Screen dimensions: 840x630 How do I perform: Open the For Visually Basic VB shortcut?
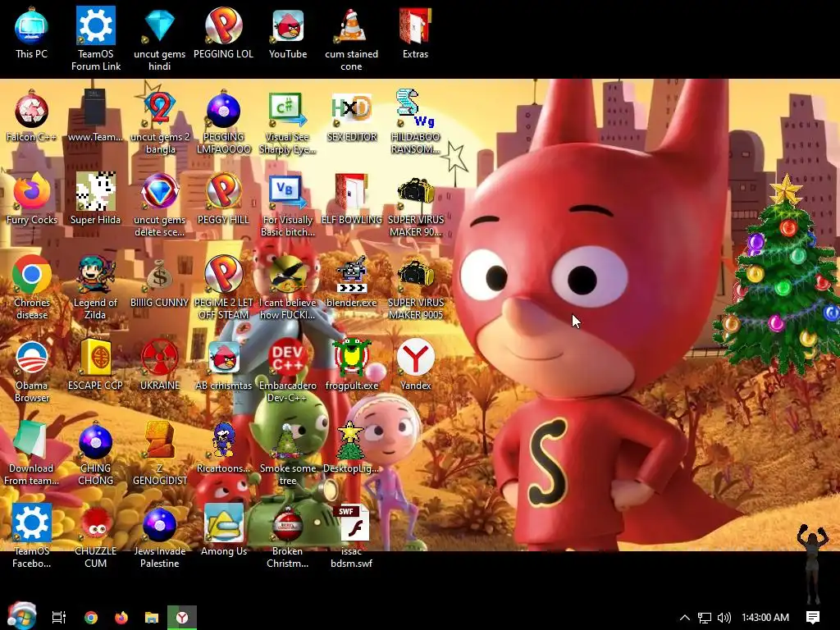click(288, 206)
